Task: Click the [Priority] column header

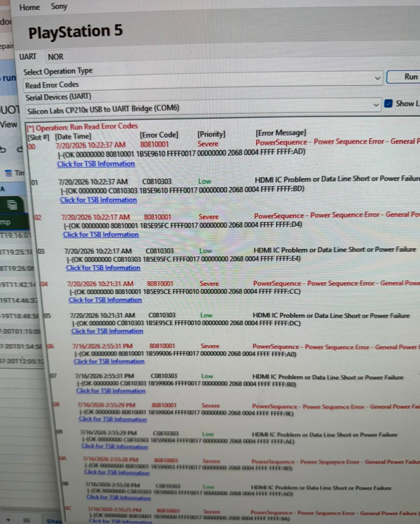Action: [211, 134]
